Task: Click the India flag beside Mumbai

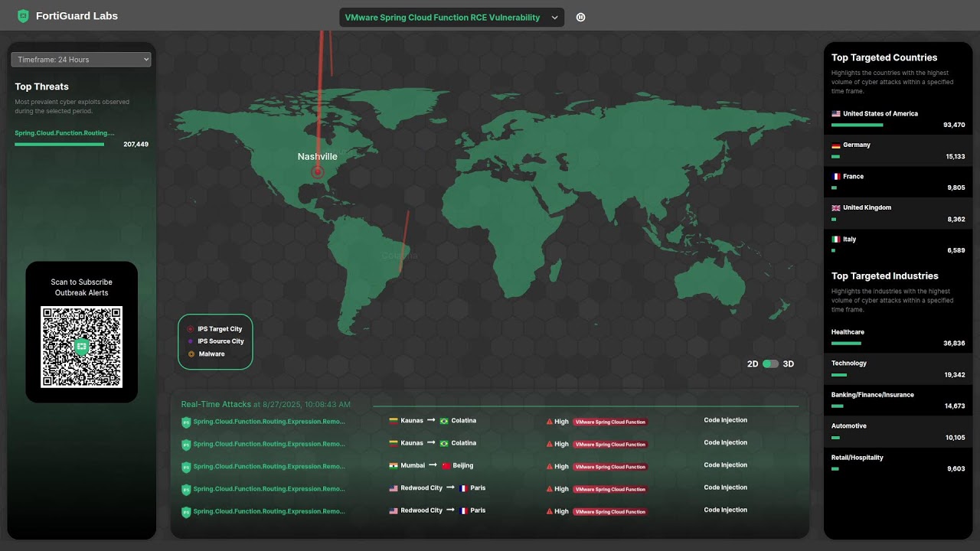Action: point(394,465)
